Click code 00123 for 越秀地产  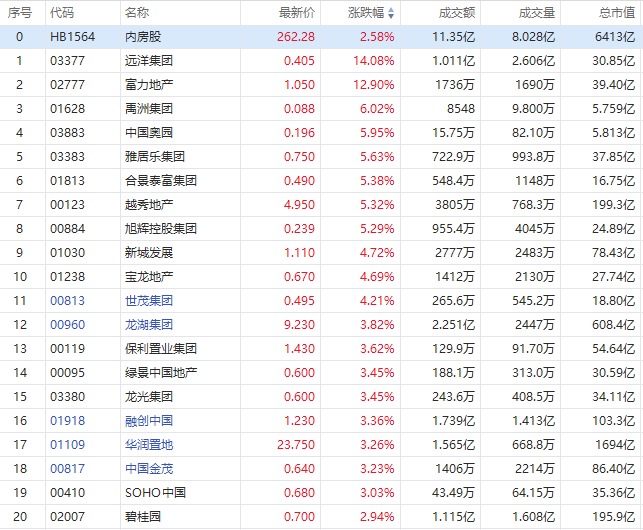pyautogui.click(x=67, y=205)
